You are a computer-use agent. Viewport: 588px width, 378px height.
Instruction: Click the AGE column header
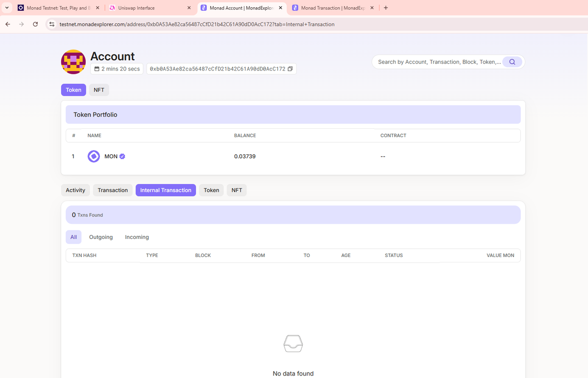(x=346, y=256)
